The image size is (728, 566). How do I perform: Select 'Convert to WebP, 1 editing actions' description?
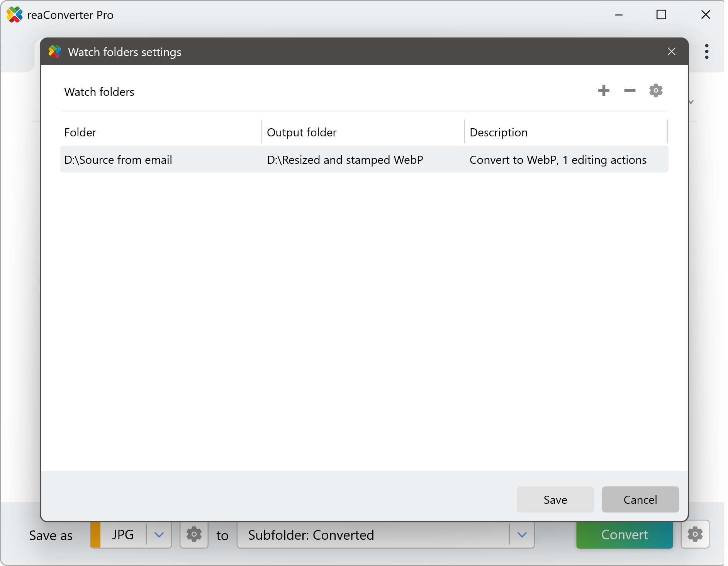(x=558, y=160)
